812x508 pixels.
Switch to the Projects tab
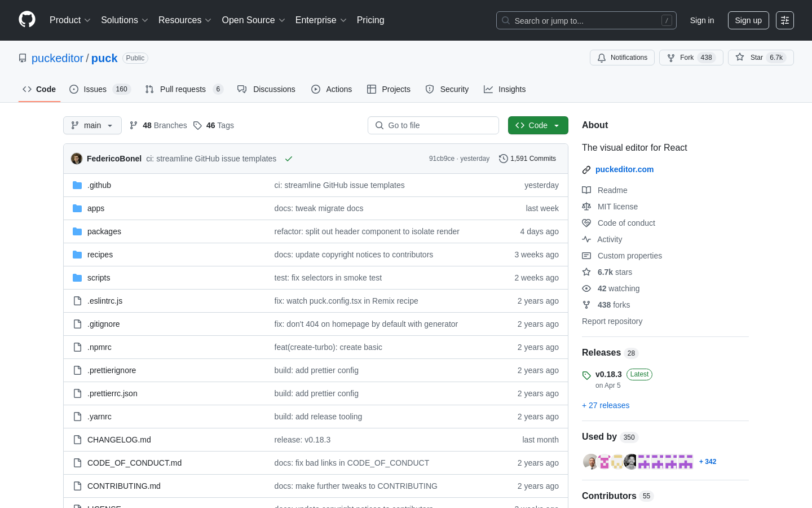pyautogui.click(x=389, y=89)
